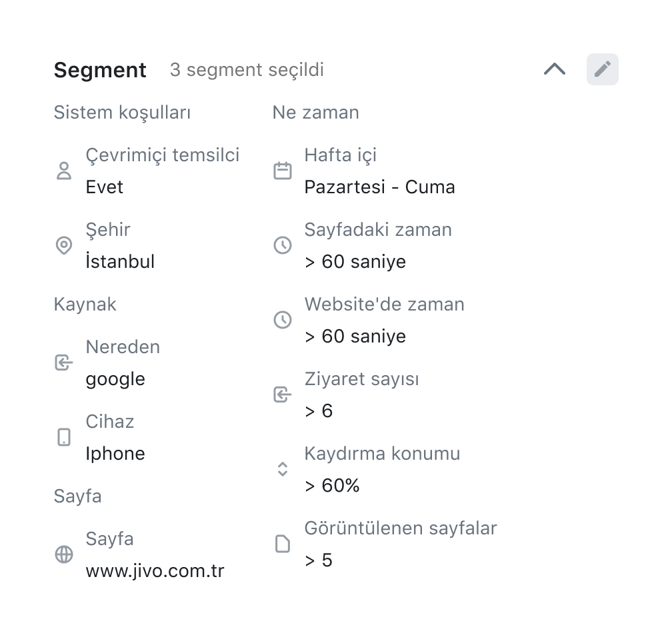672x637 pixels.
Task: Select the Pazartesi - Cuma value
Action: pos(379,187)
